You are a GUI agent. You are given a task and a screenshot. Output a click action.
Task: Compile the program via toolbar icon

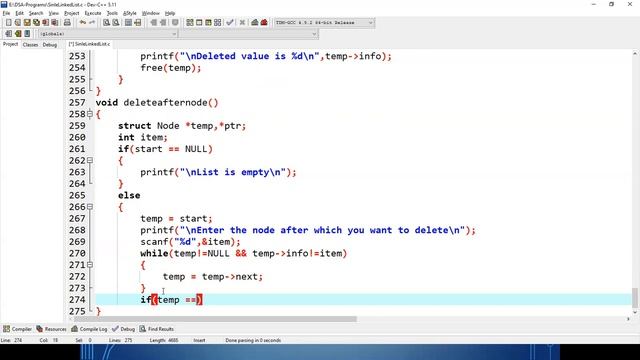(x=190, y=22)
